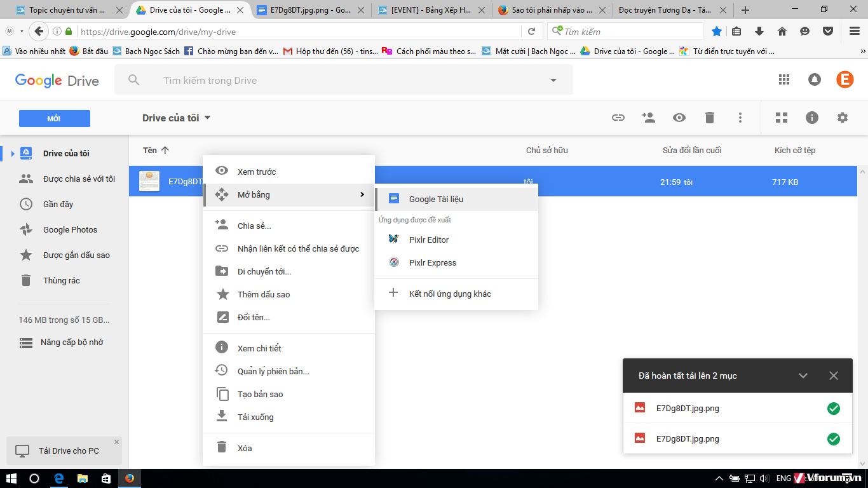Open the Drive settings gear icon
The height and width of the screenshot is (488, 868).
843,118
